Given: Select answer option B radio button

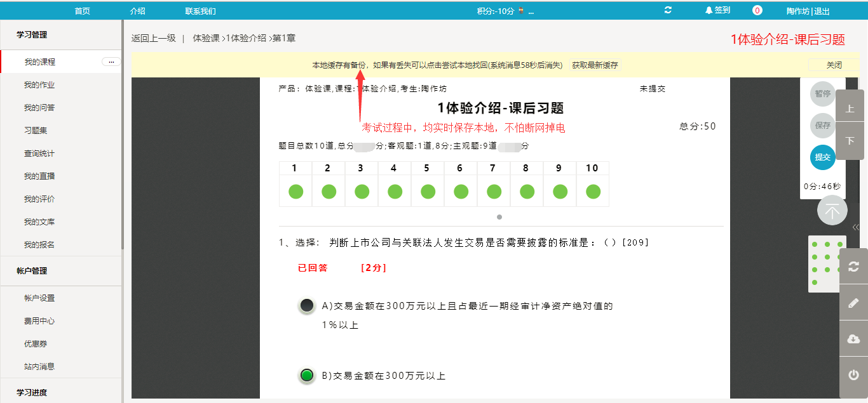Looking at the screenshot, I should (x=307, y=376).
